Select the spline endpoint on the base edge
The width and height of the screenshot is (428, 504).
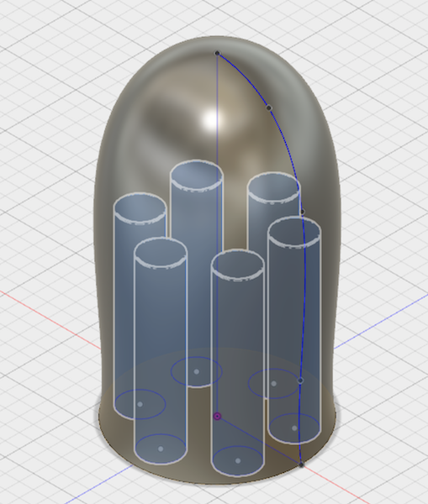(x=301, y=465)
